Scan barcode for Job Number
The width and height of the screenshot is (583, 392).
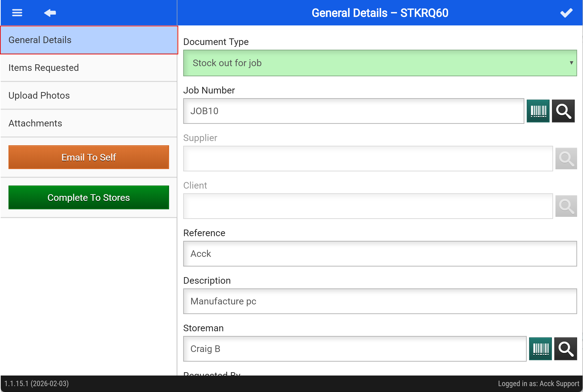[538, 111]
